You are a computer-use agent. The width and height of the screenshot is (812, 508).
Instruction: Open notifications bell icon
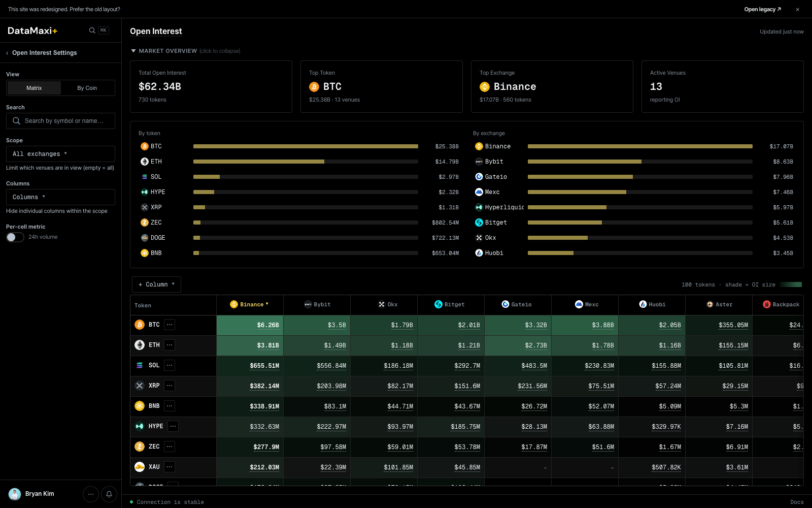pos(109,494)
